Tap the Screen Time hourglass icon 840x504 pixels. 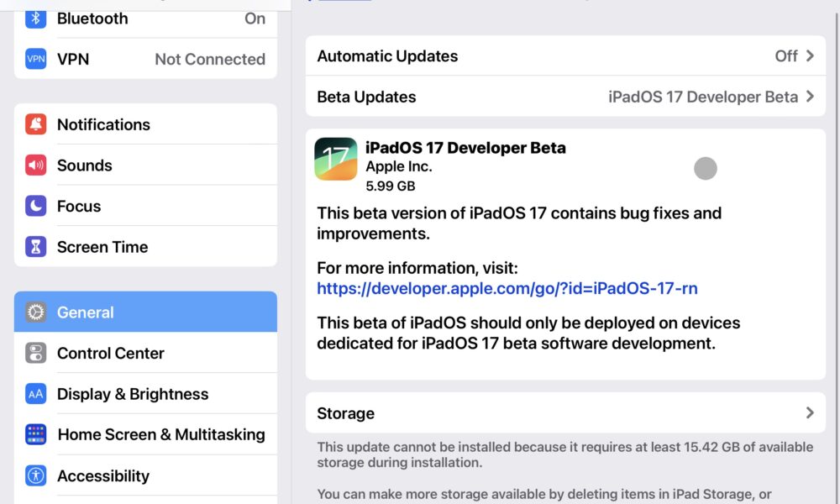(x=36, y=247)
